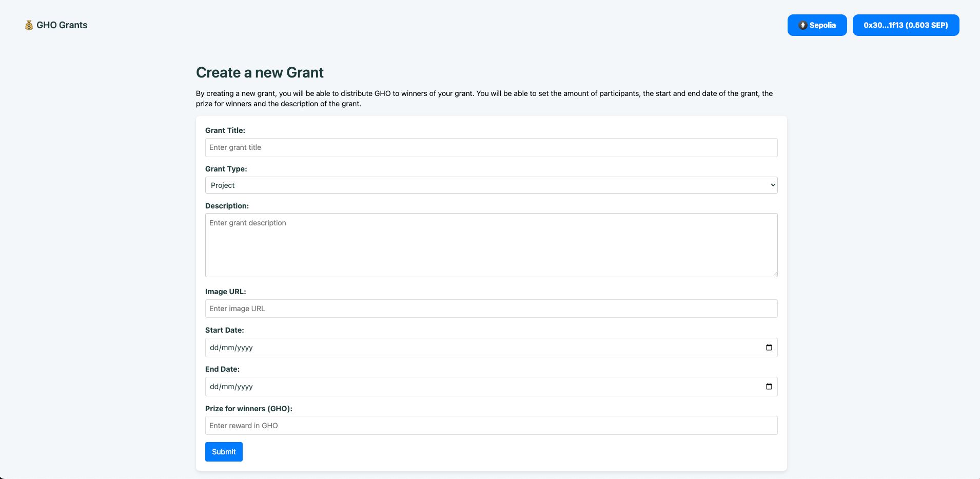
Task: Open the 0x30...1f13 wallet account button
Action: click(906, 25)
